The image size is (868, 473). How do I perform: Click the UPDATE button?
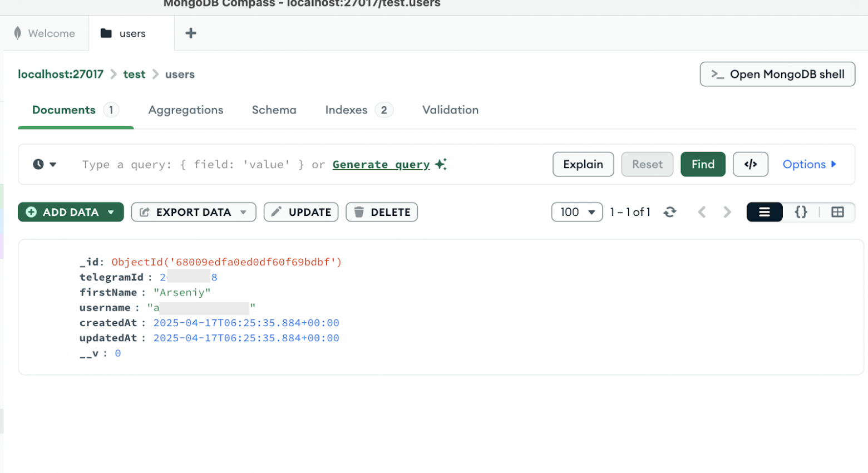point(301,212)
